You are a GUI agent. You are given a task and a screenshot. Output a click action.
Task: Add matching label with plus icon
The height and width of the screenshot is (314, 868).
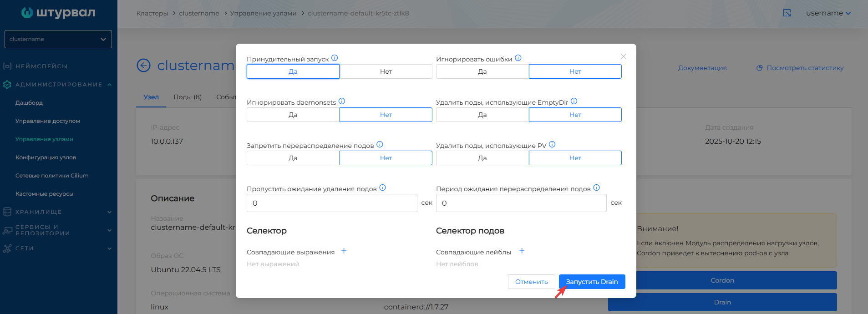coord(522,251)
